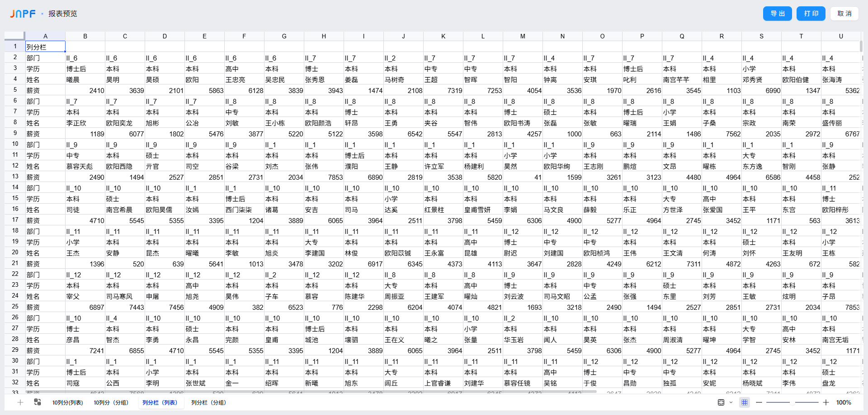The image size is (868, 415).
Task: Zoom out with the minus icon
Action: (759, 402)
